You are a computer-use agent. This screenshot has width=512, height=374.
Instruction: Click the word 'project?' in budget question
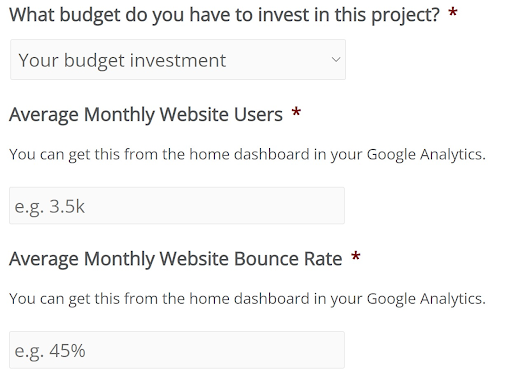pyautogui.click(x=406, y=16)
